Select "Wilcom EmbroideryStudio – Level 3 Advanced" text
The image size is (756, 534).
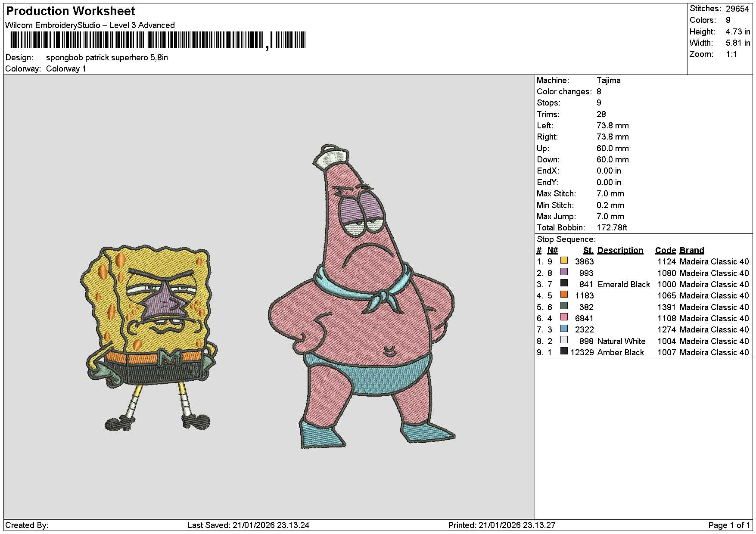(90, 25)
